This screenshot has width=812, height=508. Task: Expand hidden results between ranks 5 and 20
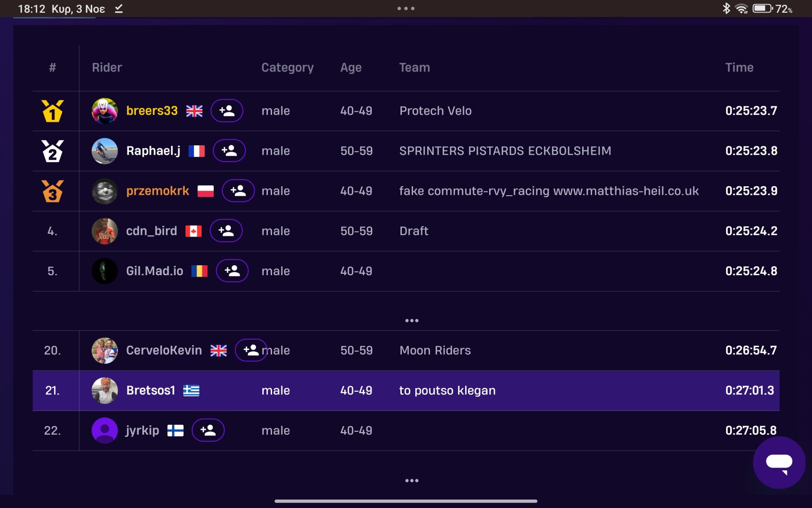(x=412, y=321)
